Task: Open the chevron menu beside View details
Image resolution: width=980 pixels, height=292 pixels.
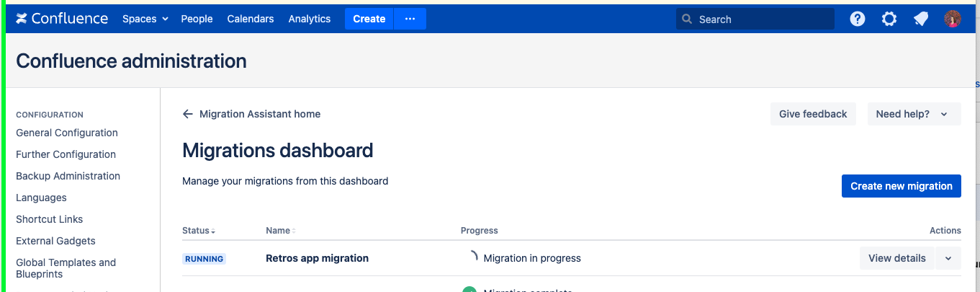Action: [948, 258]
